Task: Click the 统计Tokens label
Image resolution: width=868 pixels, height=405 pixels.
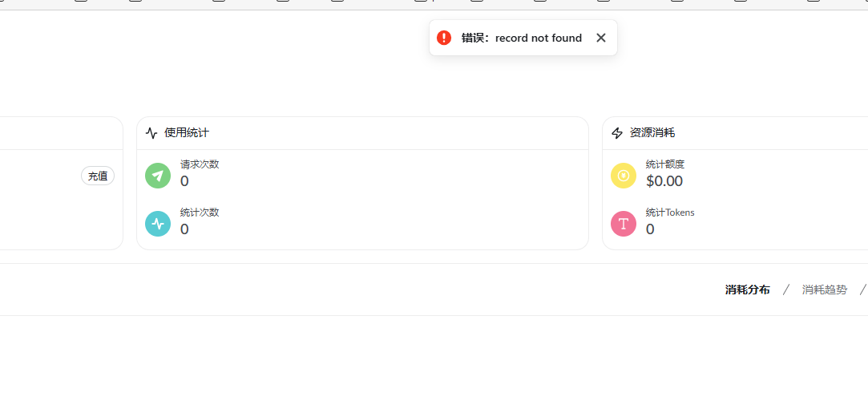Action: point(670,213)
